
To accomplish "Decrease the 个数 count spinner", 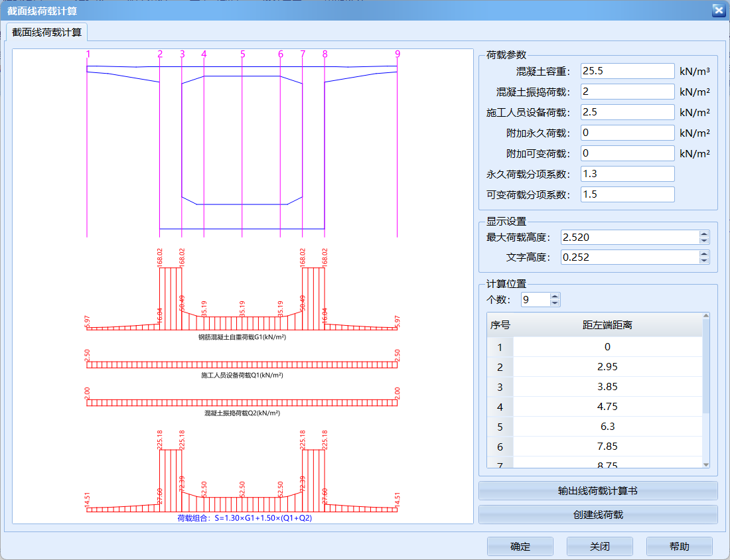I will pos(555,303).
